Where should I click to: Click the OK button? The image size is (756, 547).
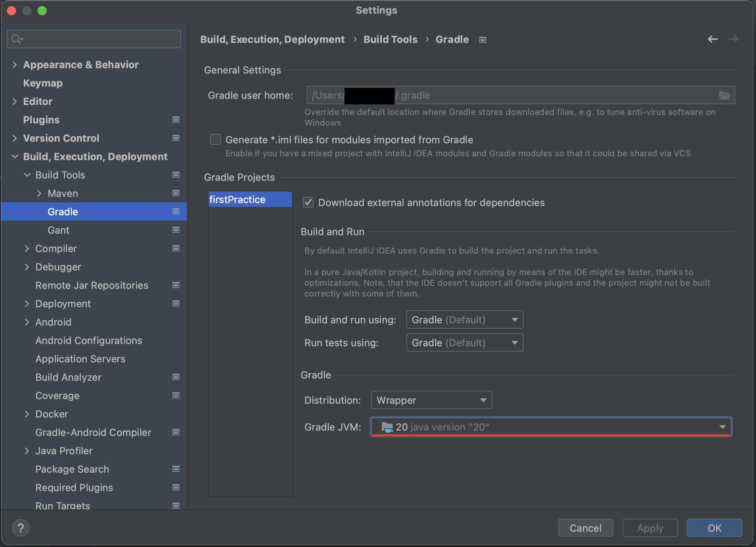coord(714,528)
